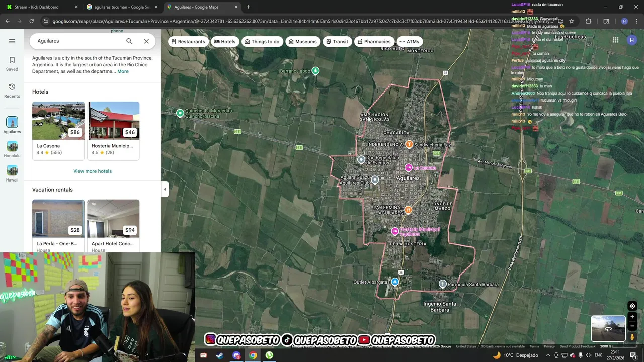Screen dimensions: 644x362
Task: Click the Terms link in map footer
Action: tap(534, 346)
